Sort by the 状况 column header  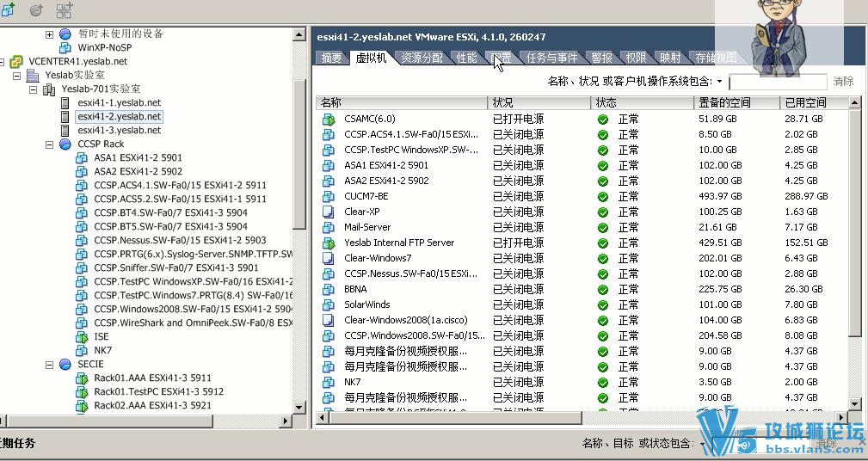click(539, 102)
